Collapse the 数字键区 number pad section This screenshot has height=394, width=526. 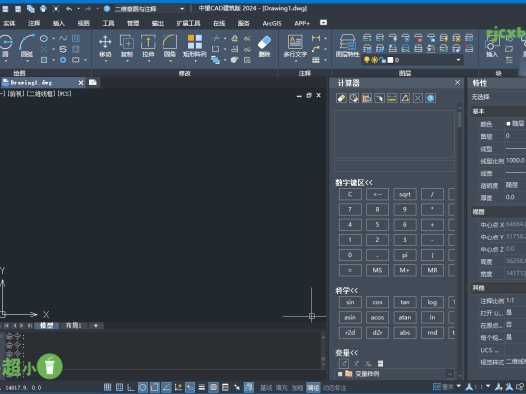tap(354, 182)
